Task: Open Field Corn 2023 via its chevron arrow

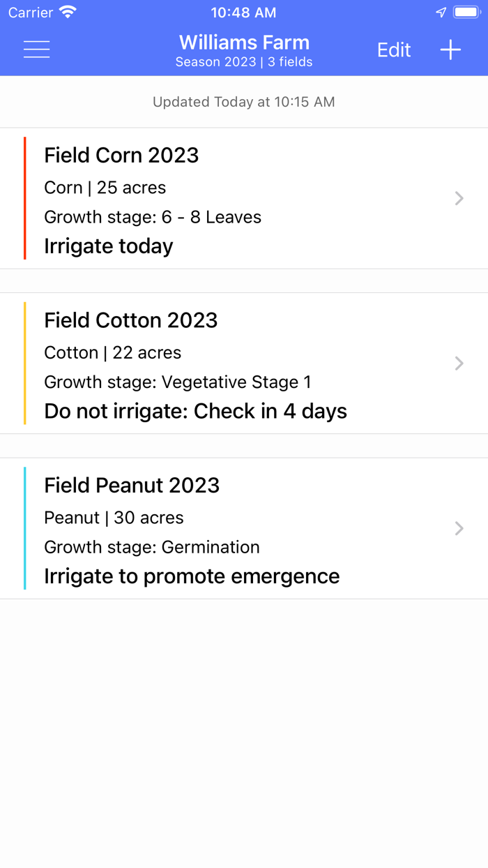Action: click(x=459, y=198)
